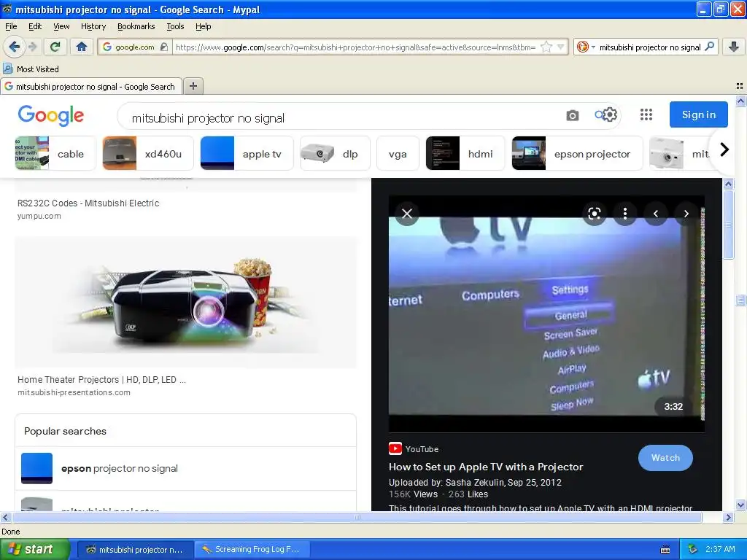Select the apple tv filter chip
Image resolution: width=747 pixels, height=560 pixels.
247,153
